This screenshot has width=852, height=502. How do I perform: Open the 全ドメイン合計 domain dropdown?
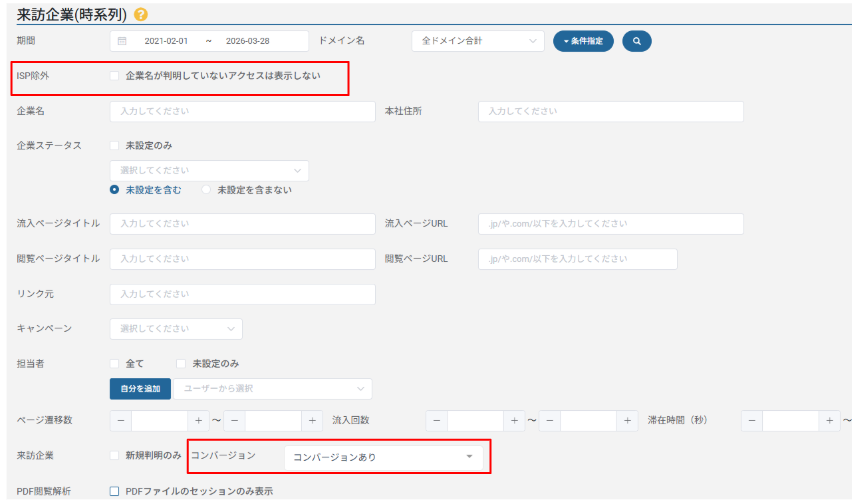coord(478,41)
